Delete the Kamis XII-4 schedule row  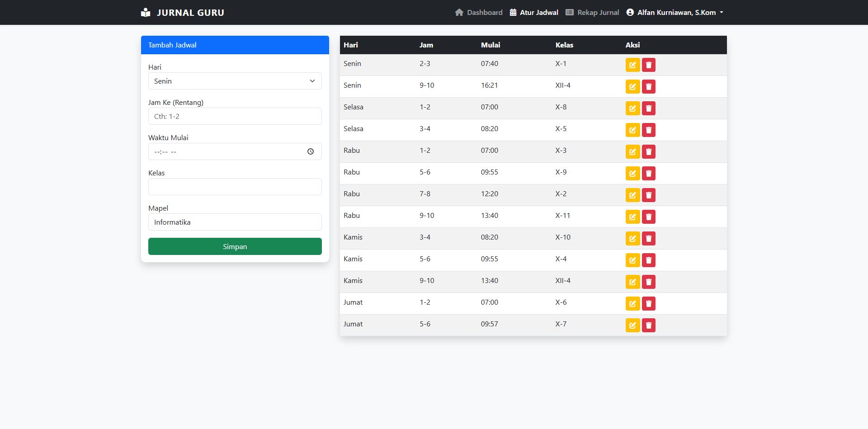(x=648, y=282)
